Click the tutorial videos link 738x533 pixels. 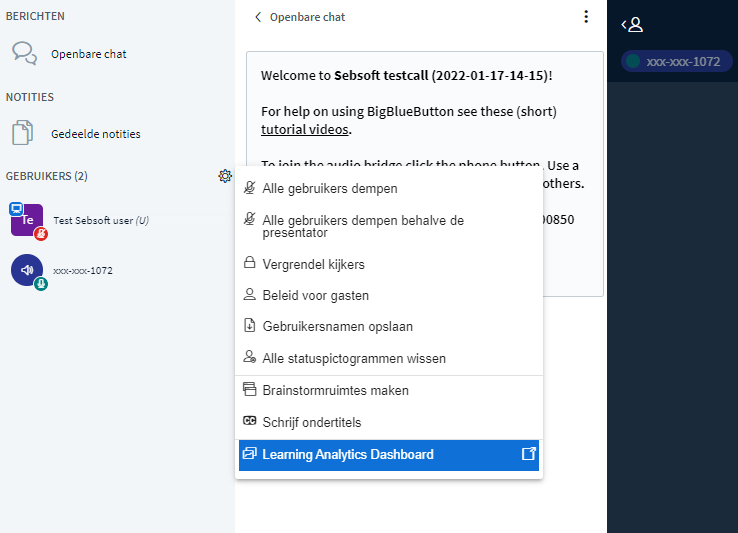click(305, 129)
